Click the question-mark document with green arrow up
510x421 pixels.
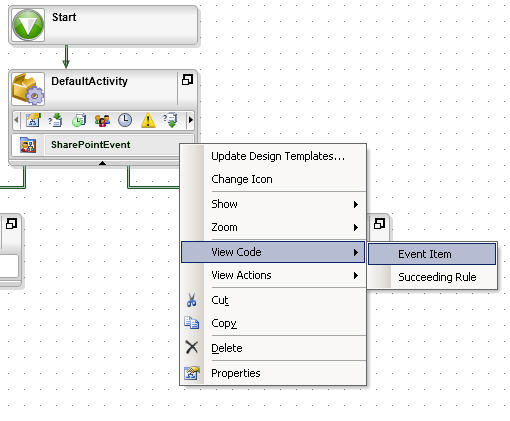point(55,120)
